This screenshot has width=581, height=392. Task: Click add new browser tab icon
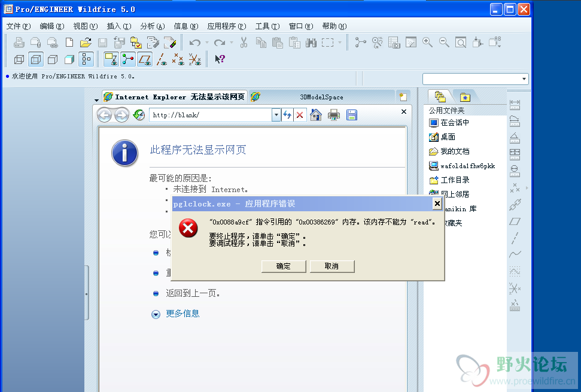pos(403,97)
